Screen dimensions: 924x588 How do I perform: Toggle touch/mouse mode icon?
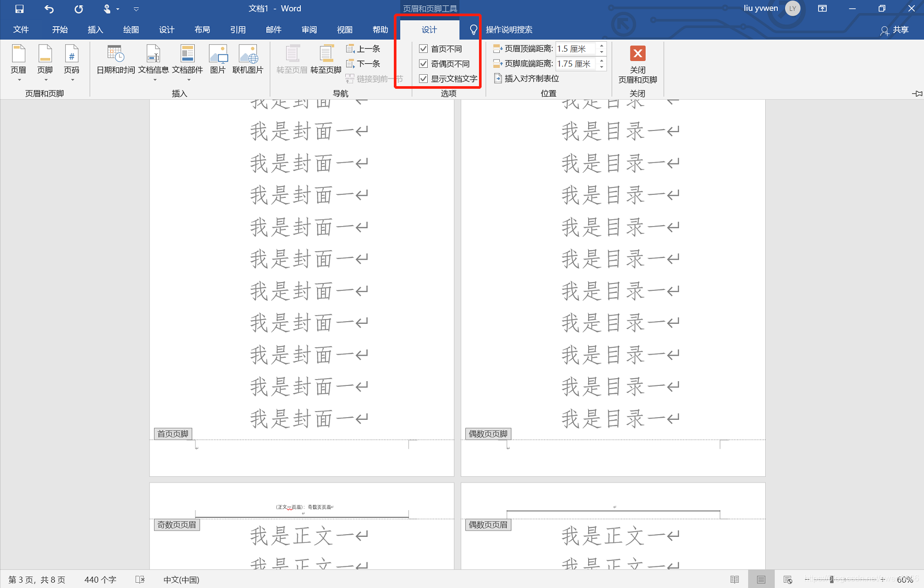[x=107, y=9]
